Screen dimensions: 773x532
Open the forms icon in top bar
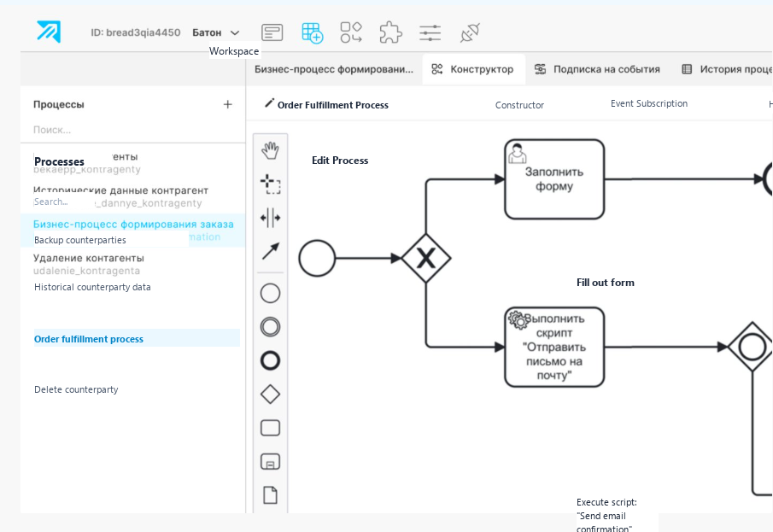coord(272,32)
